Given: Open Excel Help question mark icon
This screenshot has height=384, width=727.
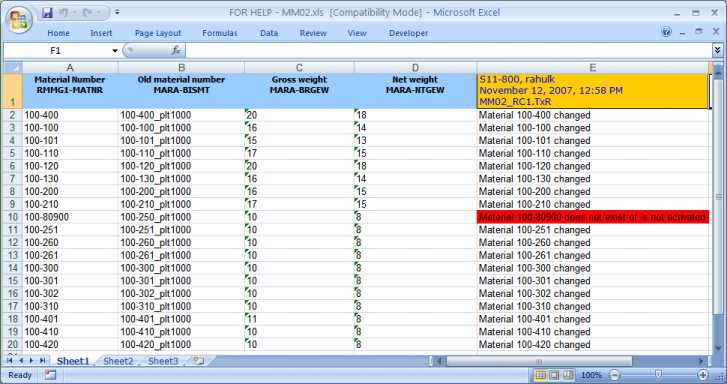Looking at the screenshot, I should [666, 32].
